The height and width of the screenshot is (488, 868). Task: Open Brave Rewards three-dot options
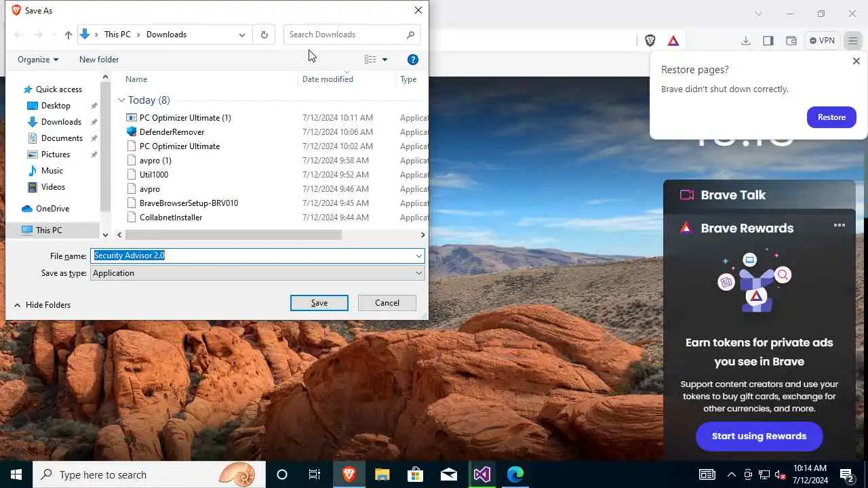point(840,225)
